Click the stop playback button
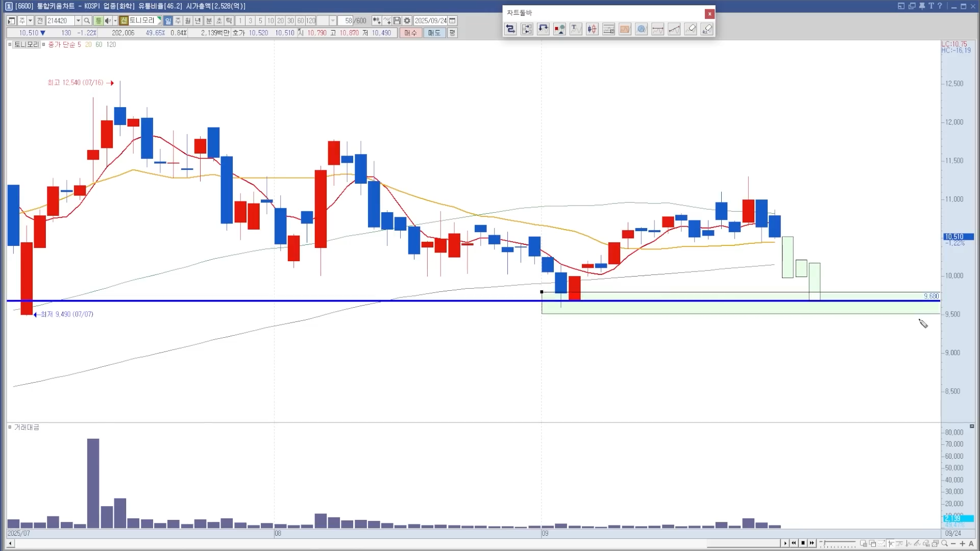 (803, 543)
